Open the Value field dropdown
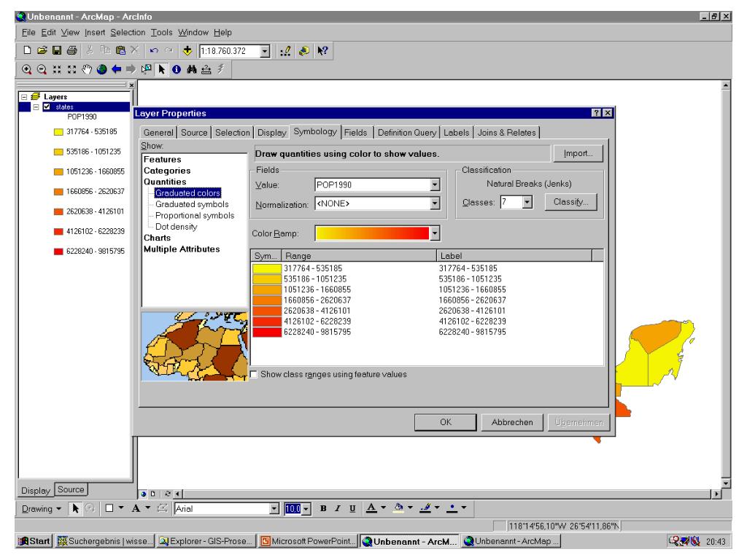 click(435, 184)
